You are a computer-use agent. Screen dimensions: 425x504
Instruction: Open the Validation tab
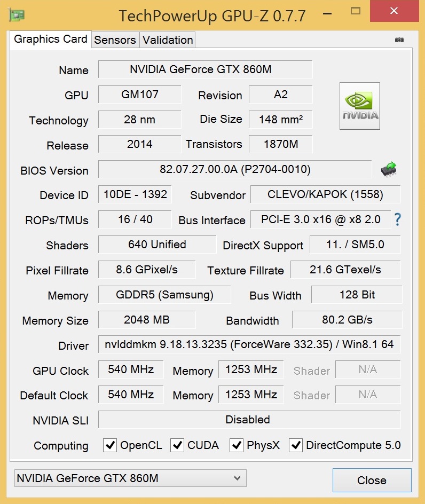point(168,40)
